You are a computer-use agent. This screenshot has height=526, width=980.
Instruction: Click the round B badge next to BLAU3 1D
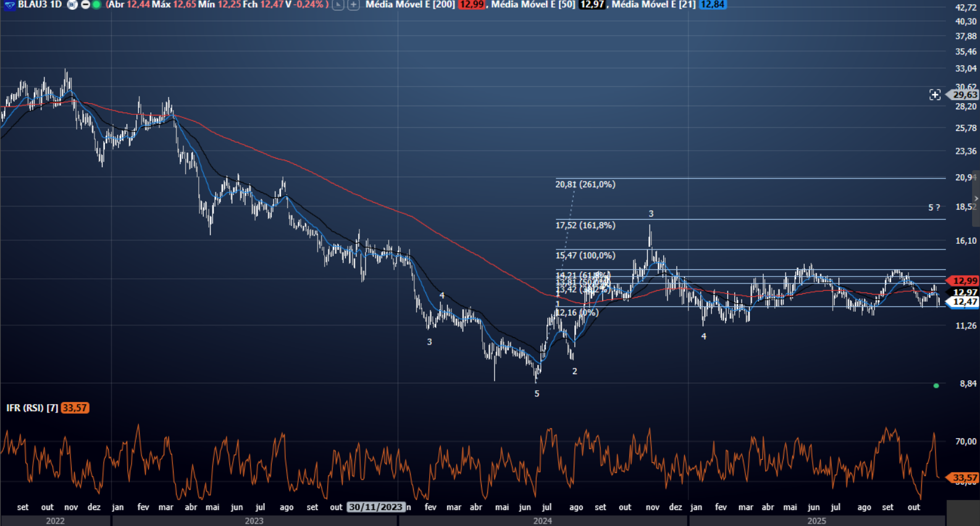72,4
